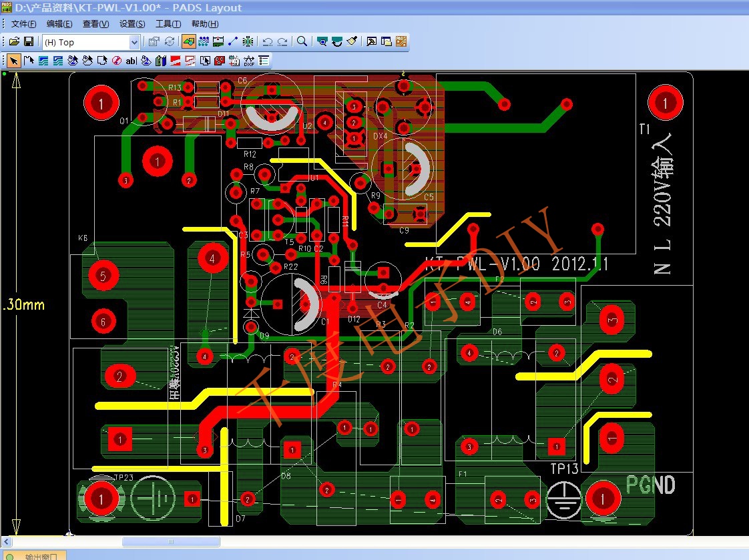749x560 pixels.
Task: Launch PADS Router from toolbar
Action: [x=401, y=41]
